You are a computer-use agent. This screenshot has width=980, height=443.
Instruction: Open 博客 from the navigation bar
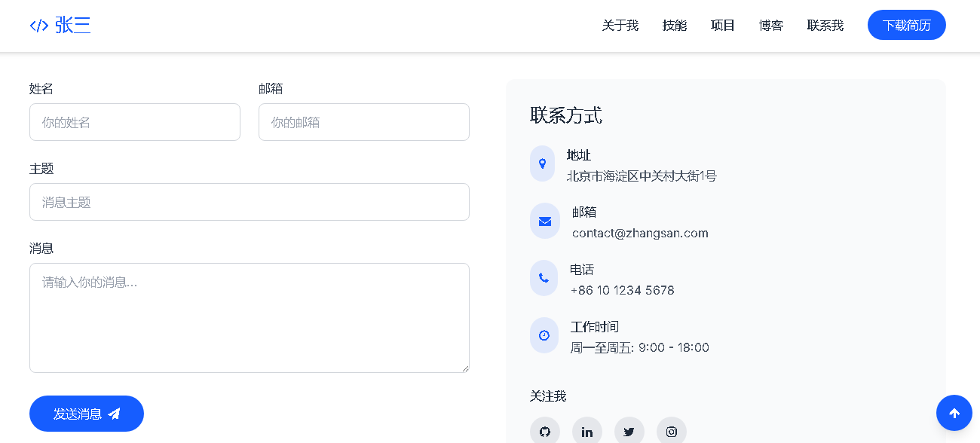click(x=770, y=26)
